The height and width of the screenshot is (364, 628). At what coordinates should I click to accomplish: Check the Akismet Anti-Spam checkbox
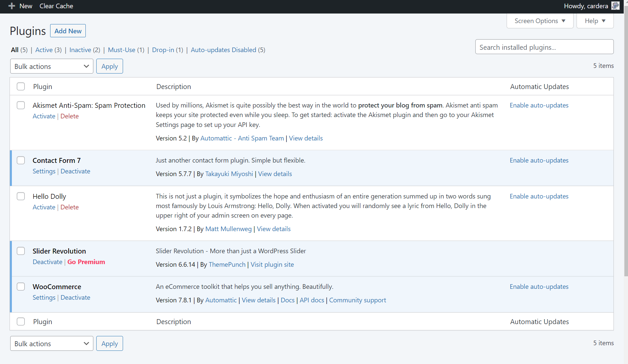(x=21, y=105)
